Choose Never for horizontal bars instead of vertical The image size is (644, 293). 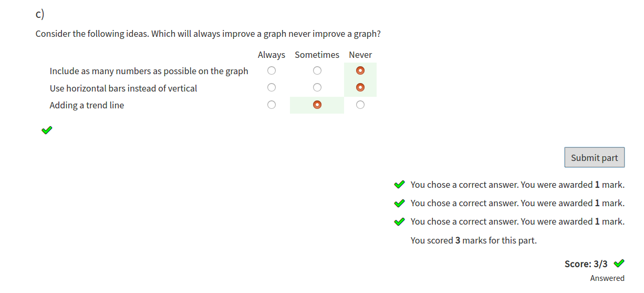(x=360, y=87)
